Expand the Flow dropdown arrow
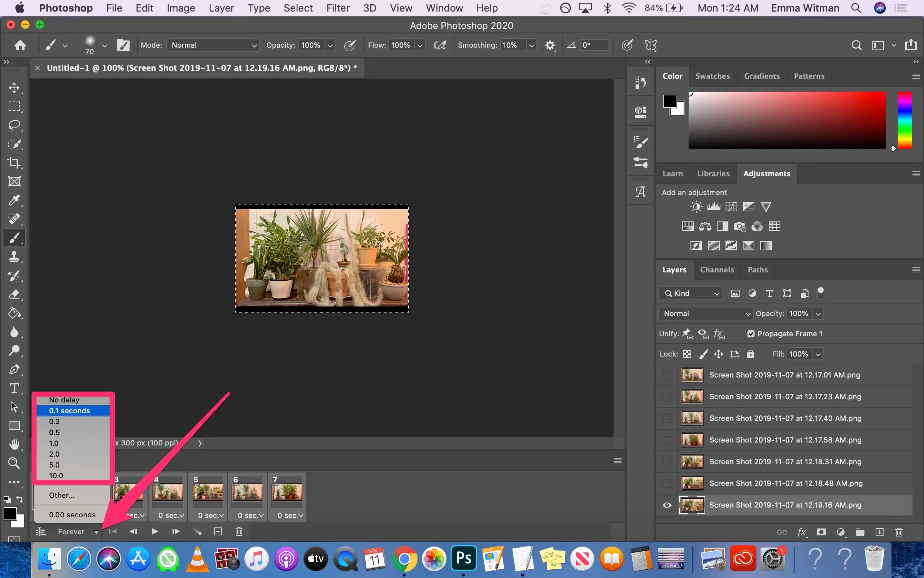This screenshot has width=924, height=578. pyautogui.click(x=420, y=46)
